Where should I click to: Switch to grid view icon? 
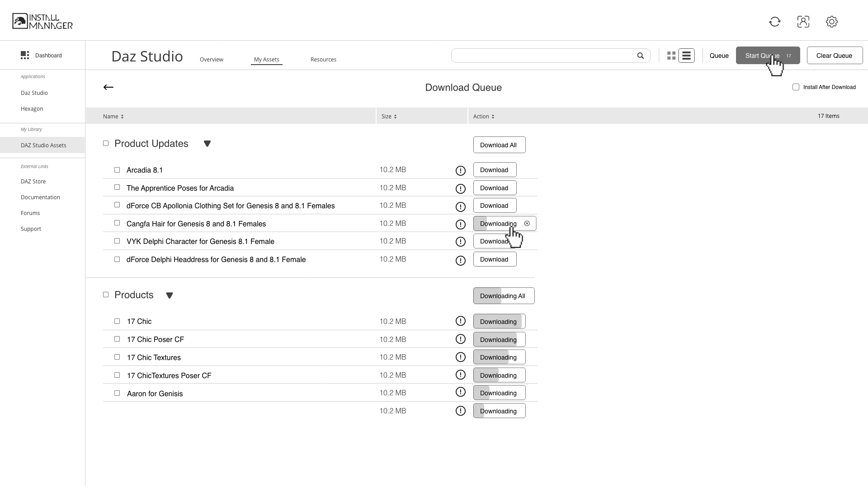(x=671, y=56)
